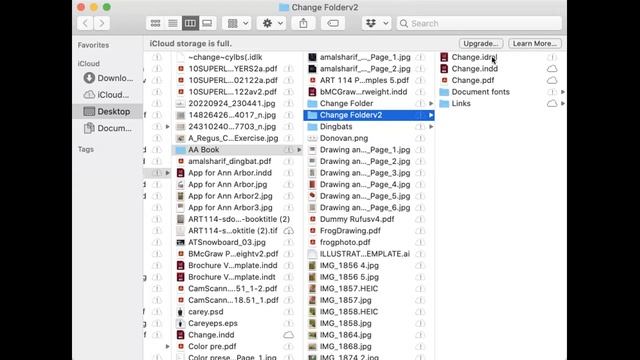Open Documents in the sidebar
Image resolution: width=640 pixels, height=360 pixels.
tap(108, 128)
